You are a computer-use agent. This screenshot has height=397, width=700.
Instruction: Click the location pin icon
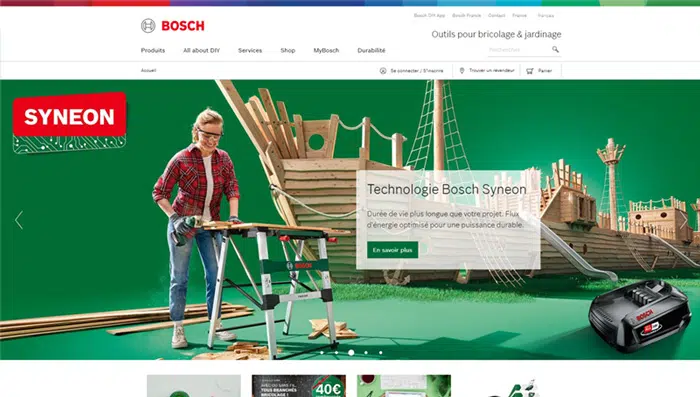pos(462,71)
